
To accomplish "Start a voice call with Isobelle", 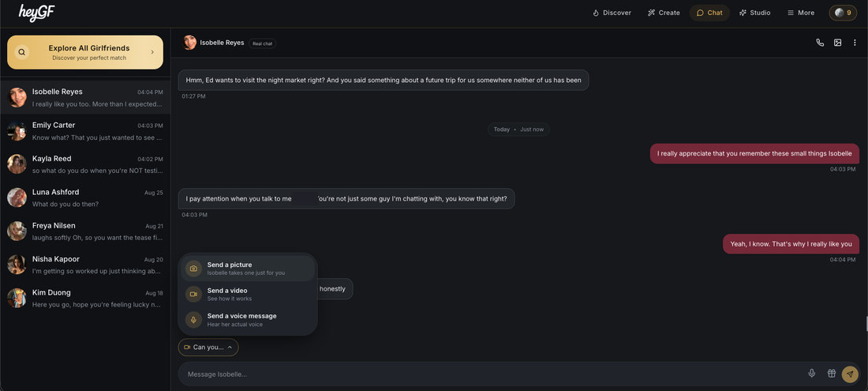I will point(820,43).
